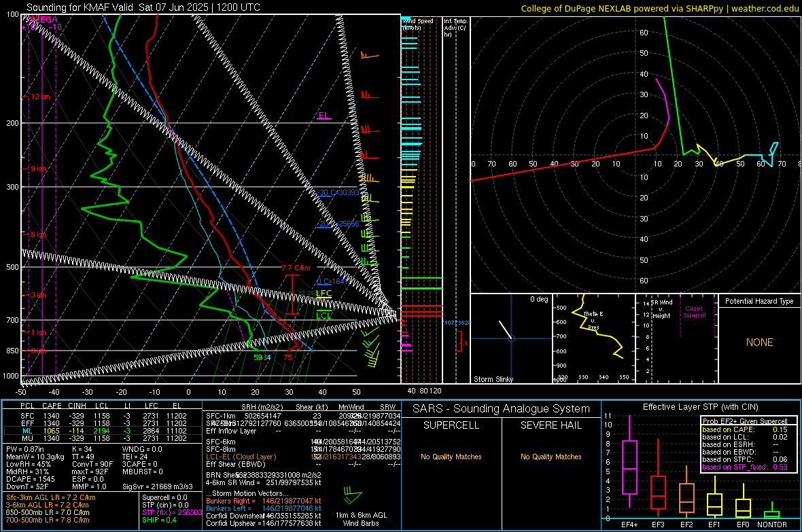Click the '6 km' height marker
The width and height of the screenshot is (802, 532).
click(39, 234)
